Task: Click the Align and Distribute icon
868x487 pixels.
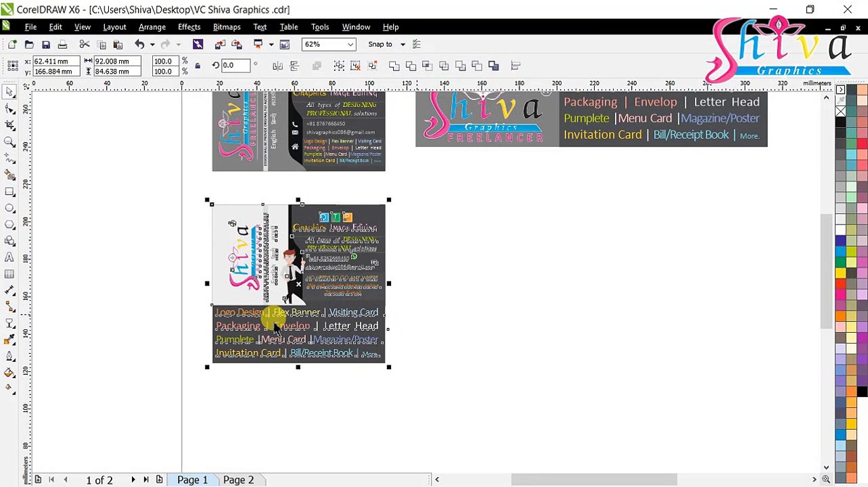Action: tap(516, 66)
